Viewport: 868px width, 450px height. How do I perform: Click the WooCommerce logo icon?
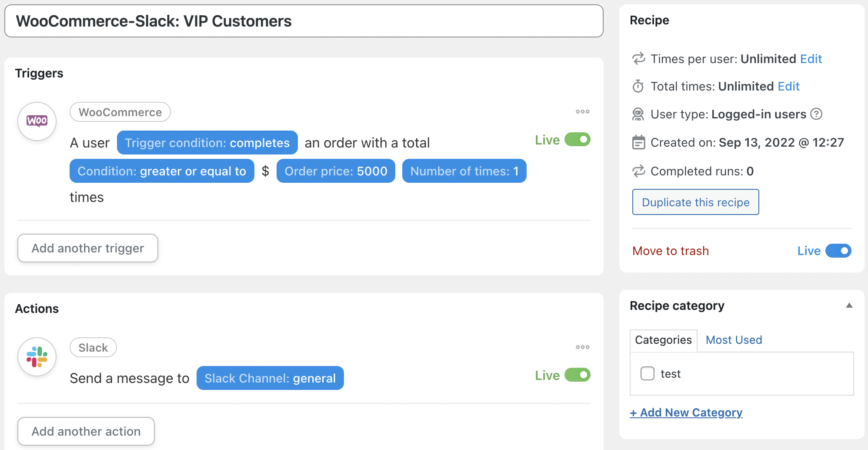point(37,121)
